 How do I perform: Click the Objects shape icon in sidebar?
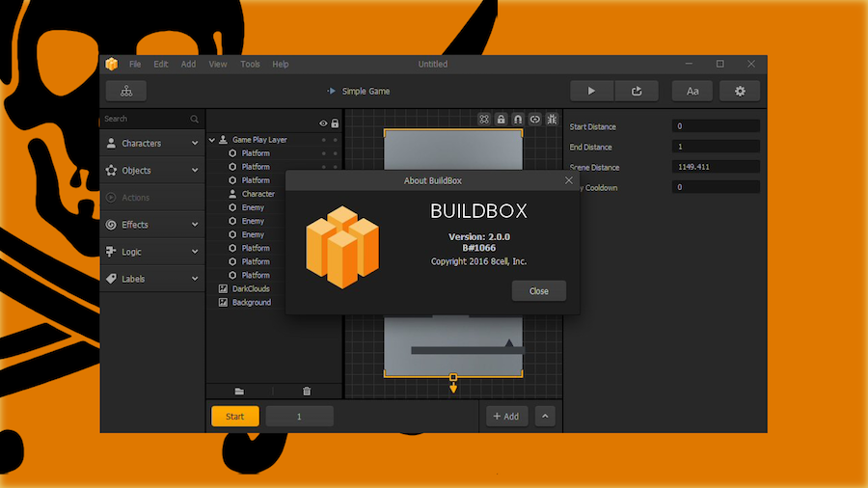(111, 171)
